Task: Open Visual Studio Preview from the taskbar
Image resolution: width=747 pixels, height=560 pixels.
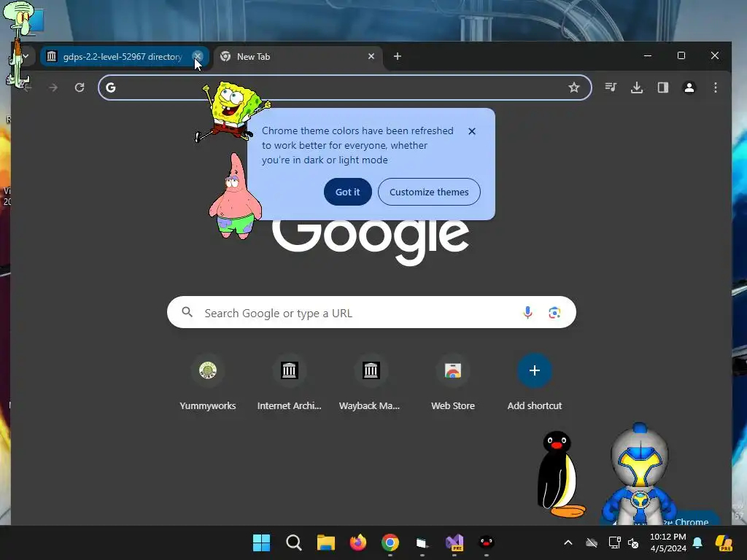Action: [x=454, y=542]
